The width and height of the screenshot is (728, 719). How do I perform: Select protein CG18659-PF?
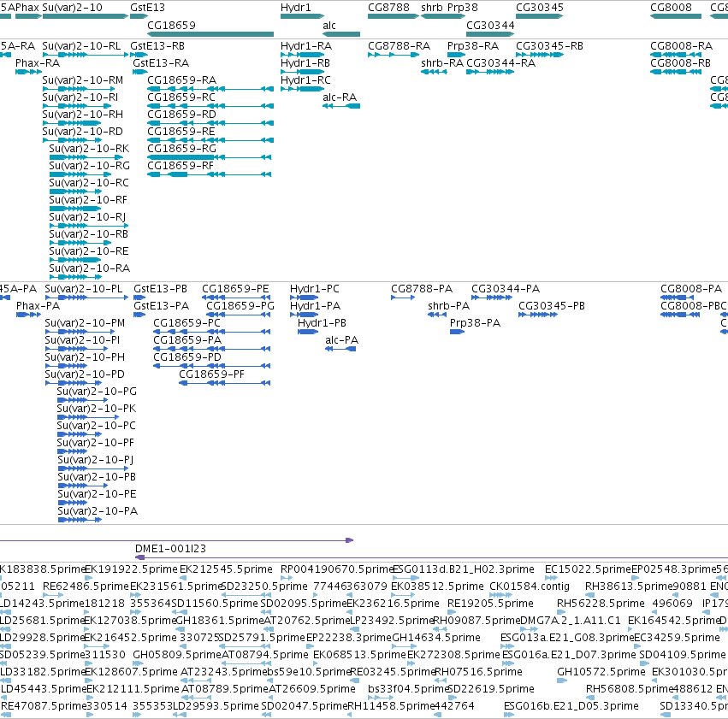pyautogui.click(x=225, y=383)
